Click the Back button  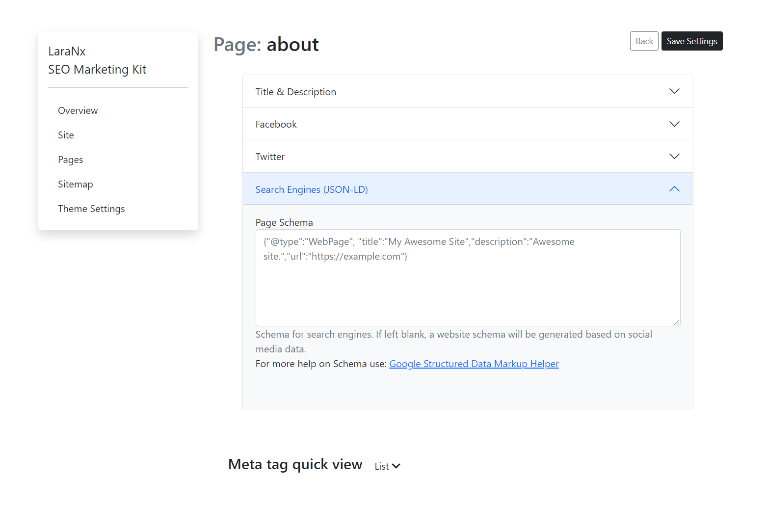pyautogui.click(x=644, y=41)
